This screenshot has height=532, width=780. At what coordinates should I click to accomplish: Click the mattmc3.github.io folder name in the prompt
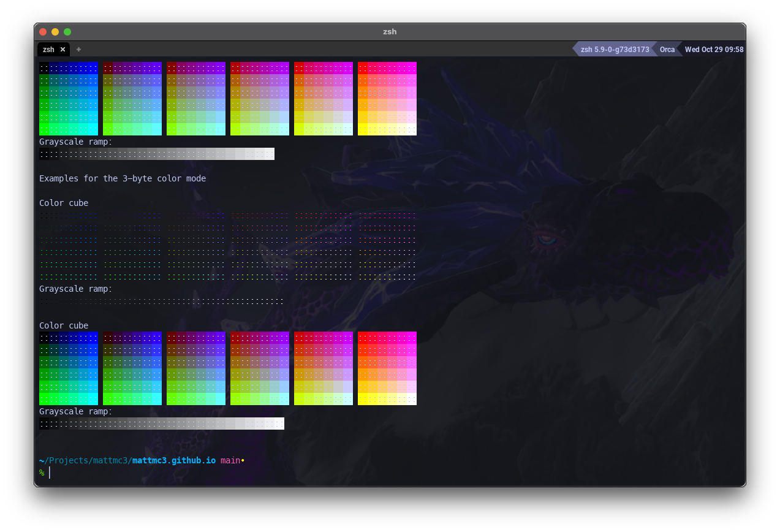(x=173, y=460)
